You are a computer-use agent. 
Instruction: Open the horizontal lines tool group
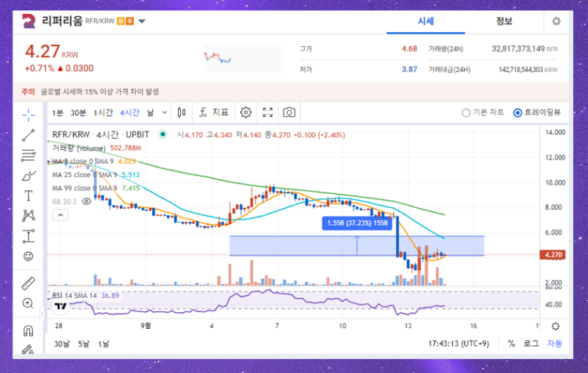[x=28, y=156]
